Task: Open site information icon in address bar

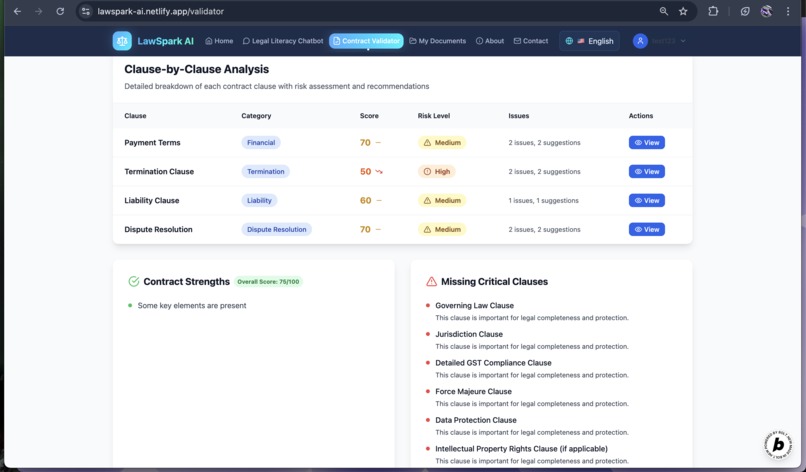Action: pos(86,11)
